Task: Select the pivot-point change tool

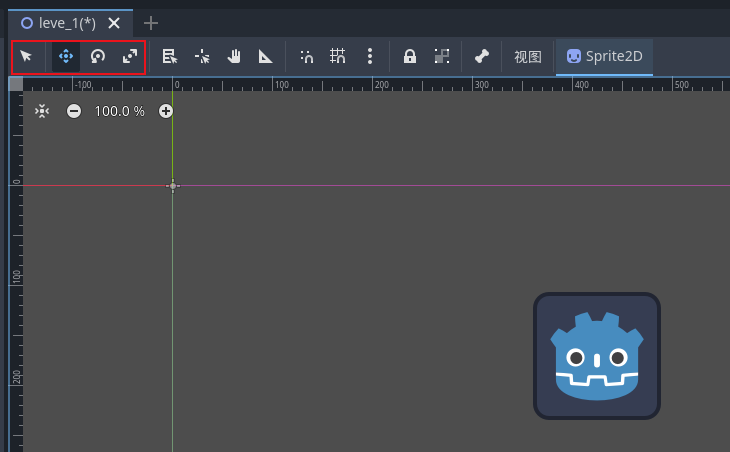Action: [x=202, y=57]
